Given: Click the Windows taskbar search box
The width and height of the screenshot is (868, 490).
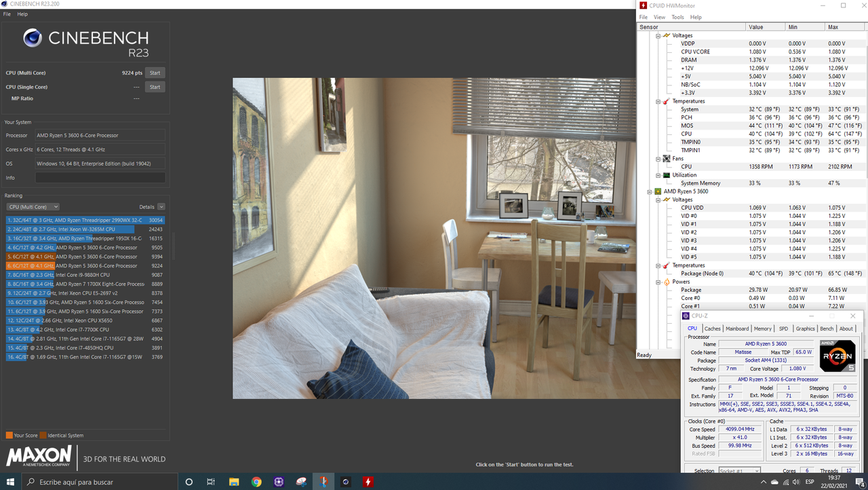Looking at the screenshot, I should 99,482.
